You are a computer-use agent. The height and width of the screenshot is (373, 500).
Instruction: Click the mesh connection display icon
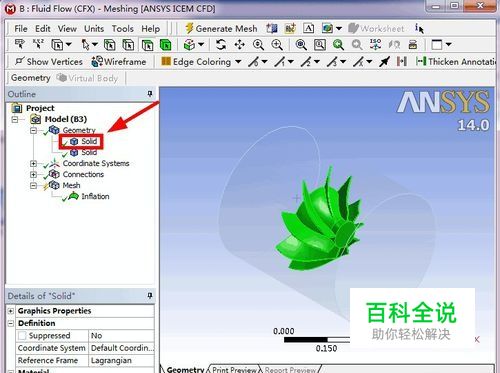402,62
